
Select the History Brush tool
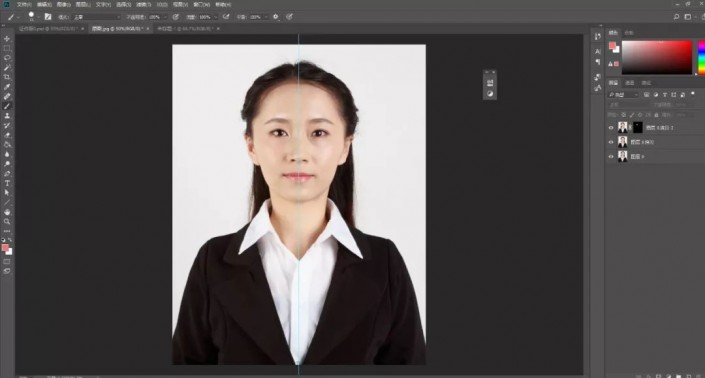(7, 125)
